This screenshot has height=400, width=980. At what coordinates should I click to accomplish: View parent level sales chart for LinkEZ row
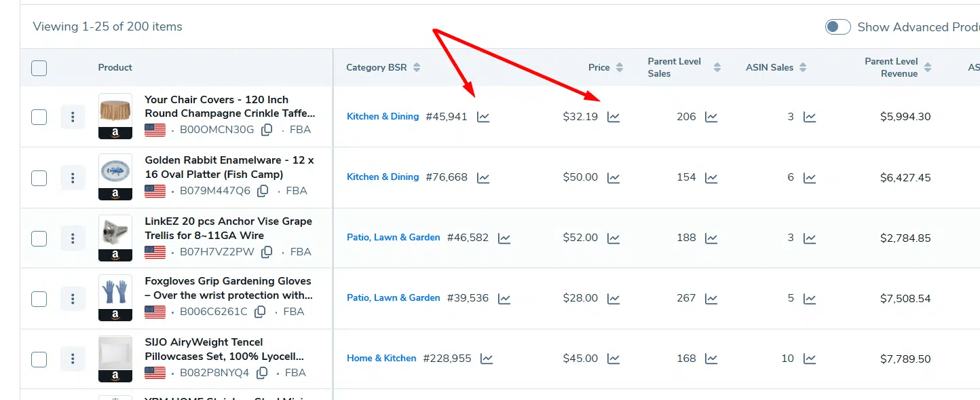coord(711,238)
